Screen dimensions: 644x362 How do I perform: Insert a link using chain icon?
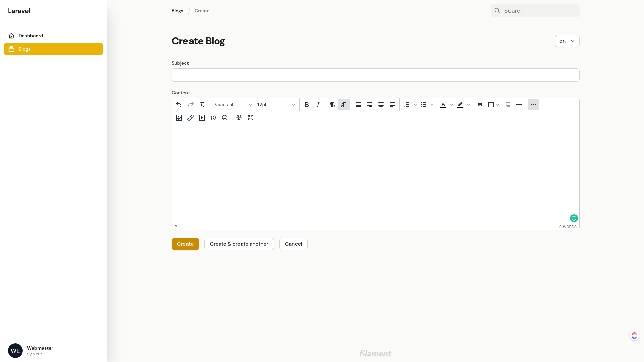191,118
